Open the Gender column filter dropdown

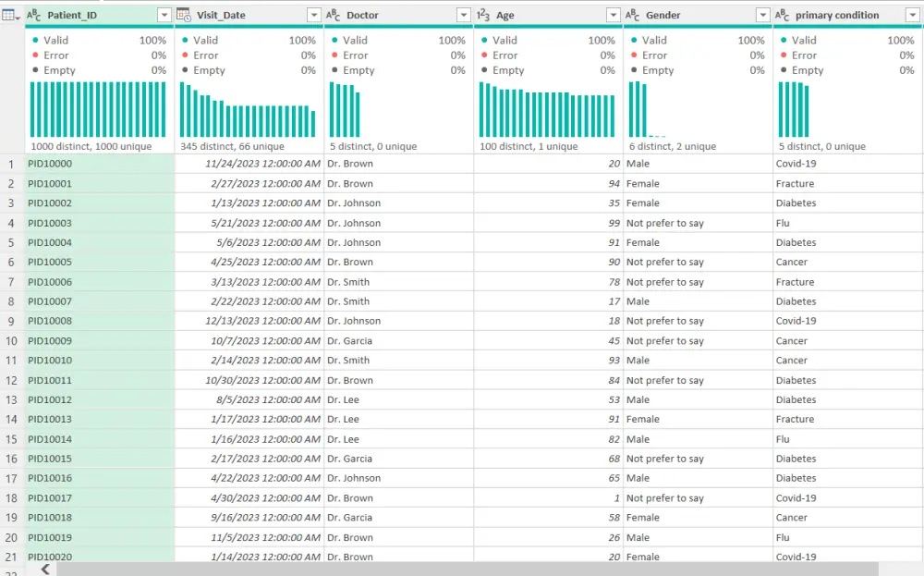(x=763, y=15)
